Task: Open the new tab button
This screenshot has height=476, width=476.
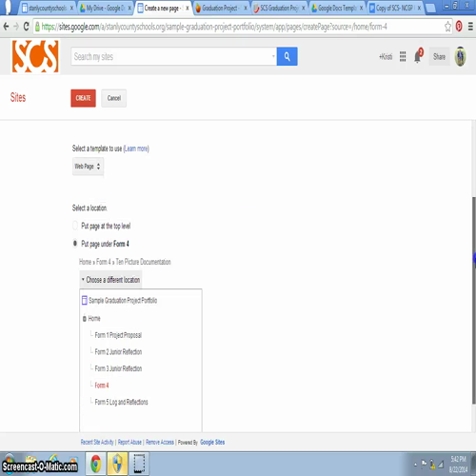Action: (x=430, y=9)
